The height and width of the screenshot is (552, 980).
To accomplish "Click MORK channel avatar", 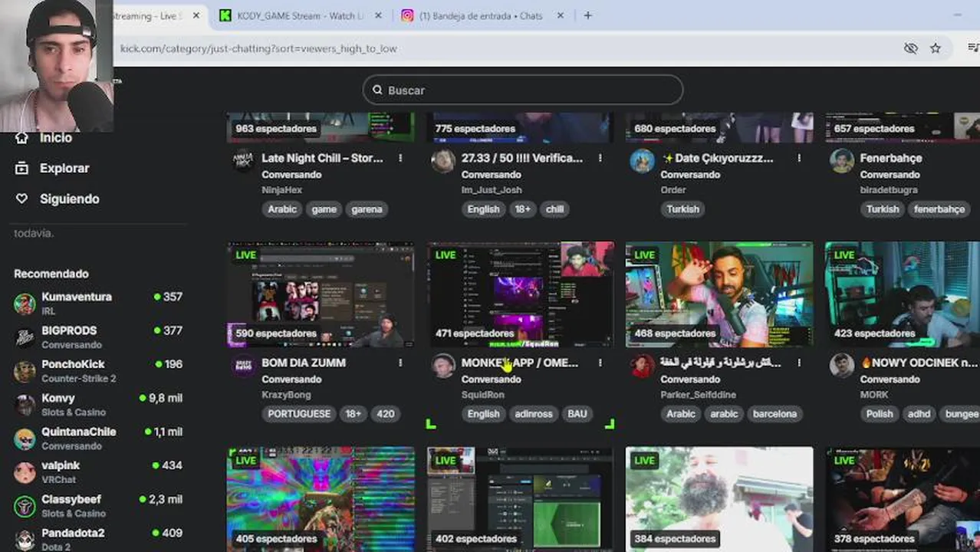I will point(842,366).
